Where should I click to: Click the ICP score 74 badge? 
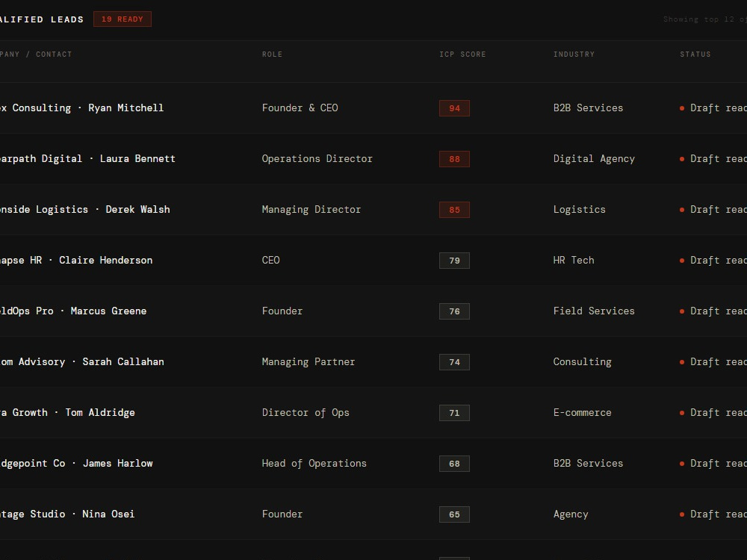click(454, 362)
